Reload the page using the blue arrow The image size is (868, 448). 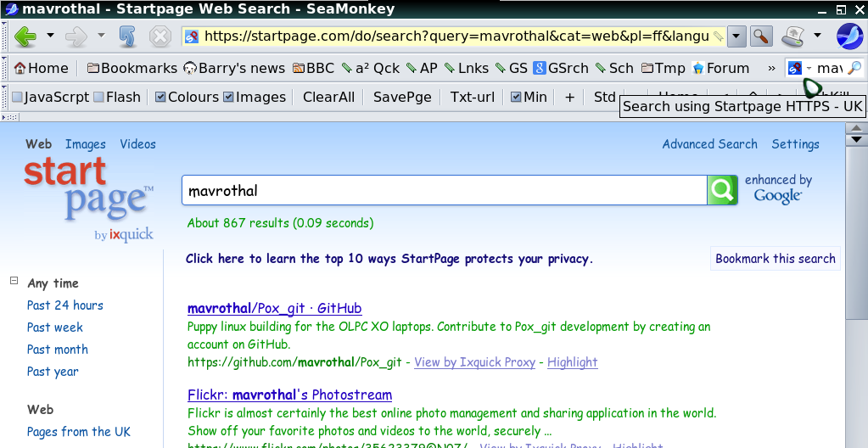click(128, 36)
